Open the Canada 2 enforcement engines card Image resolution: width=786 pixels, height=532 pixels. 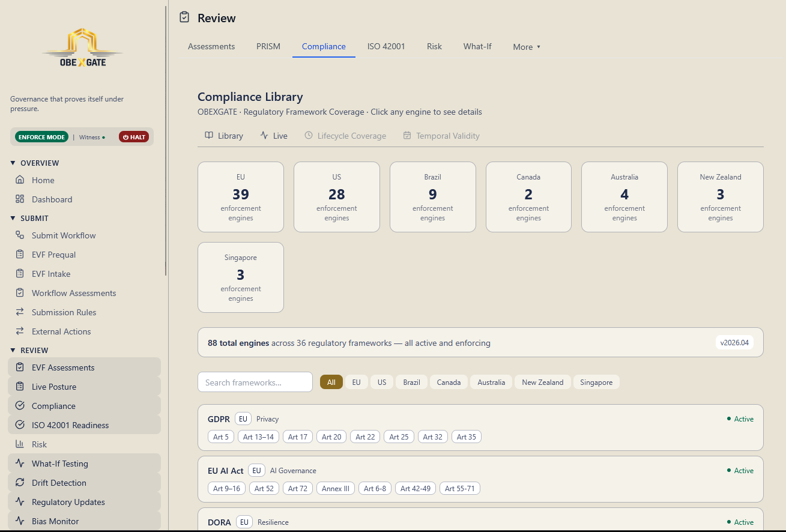pos(528,197)
